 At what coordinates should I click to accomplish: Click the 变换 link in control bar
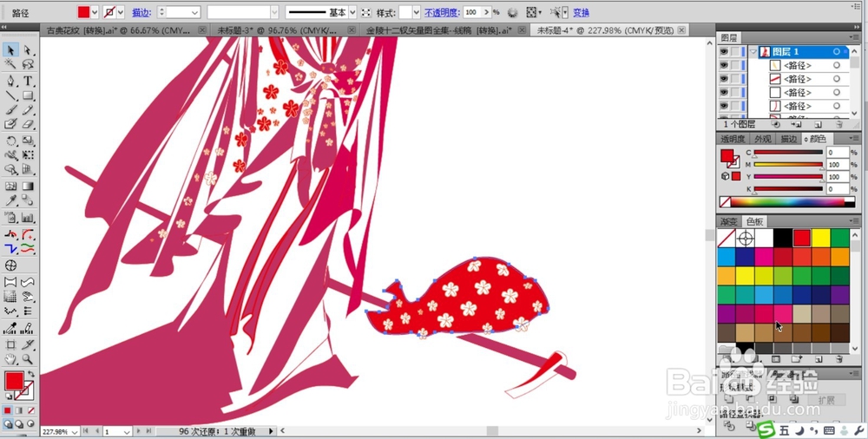point(582,12)
